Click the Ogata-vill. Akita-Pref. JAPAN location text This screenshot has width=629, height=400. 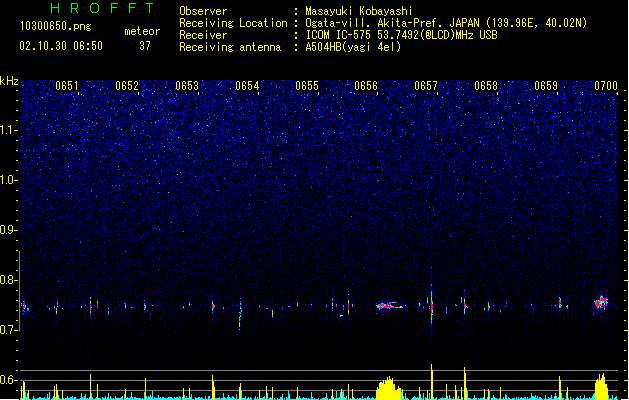(446, 23)
